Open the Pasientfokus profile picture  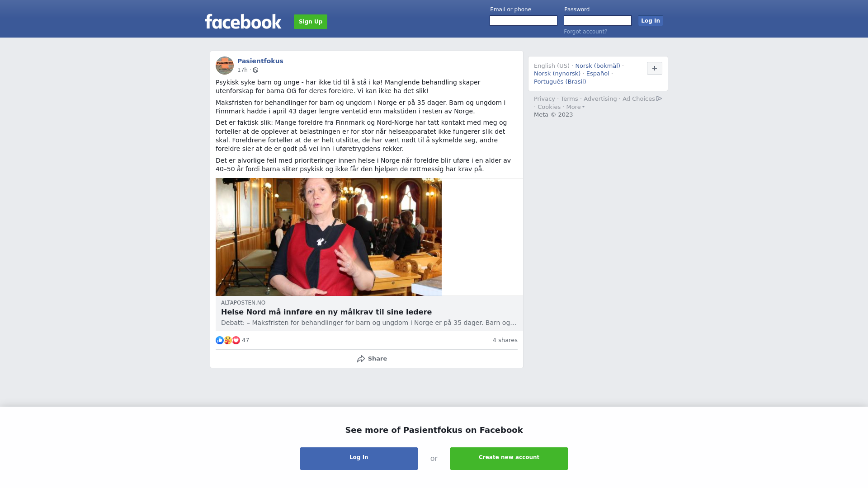225,66
